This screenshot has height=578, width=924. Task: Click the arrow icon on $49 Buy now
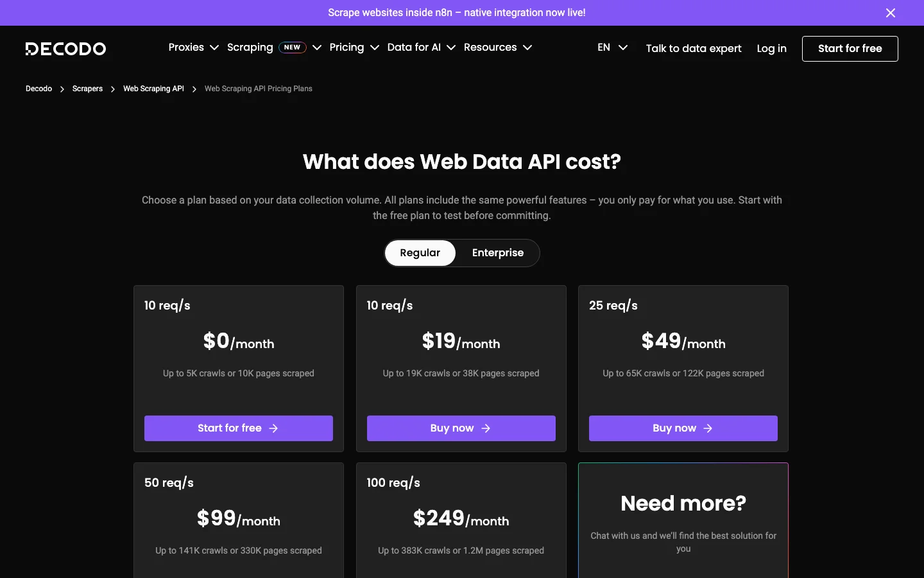pos(708,428)
